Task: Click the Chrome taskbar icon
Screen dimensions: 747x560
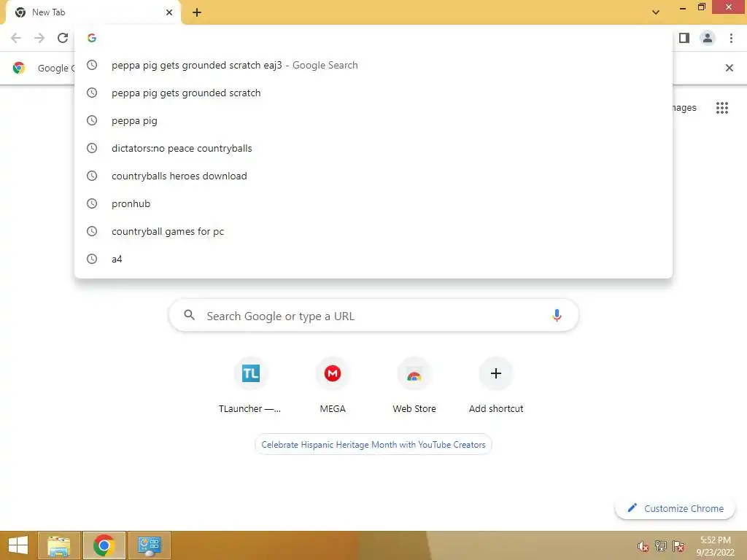Action: pyautogui.click(x=104, y=545)
